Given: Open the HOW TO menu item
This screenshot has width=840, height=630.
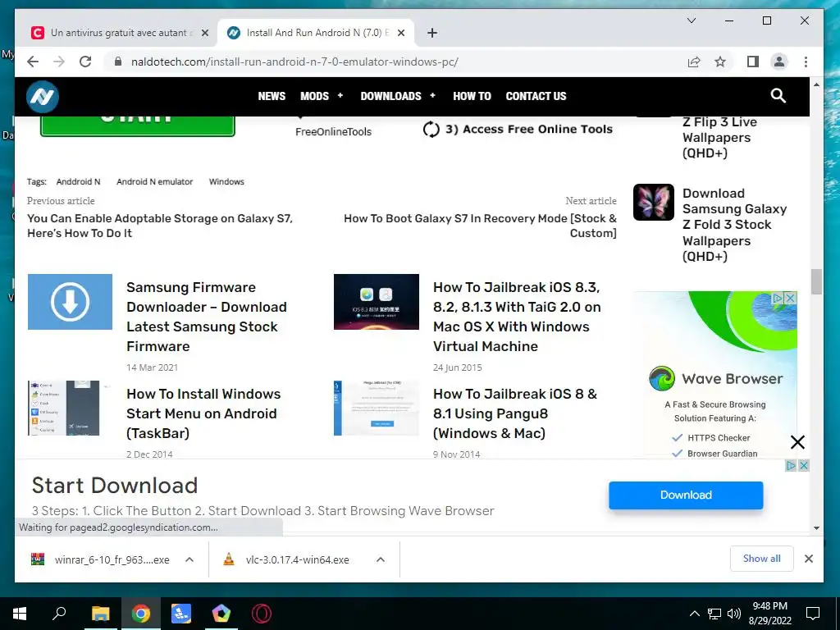Looking at the screenshot, I should point(472,96).
